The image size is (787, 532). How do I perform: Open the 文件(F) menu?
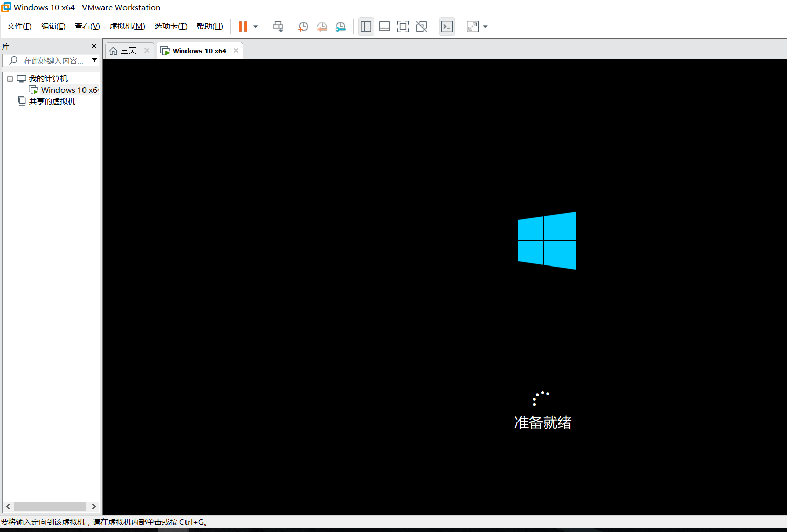tap(19, 26)
